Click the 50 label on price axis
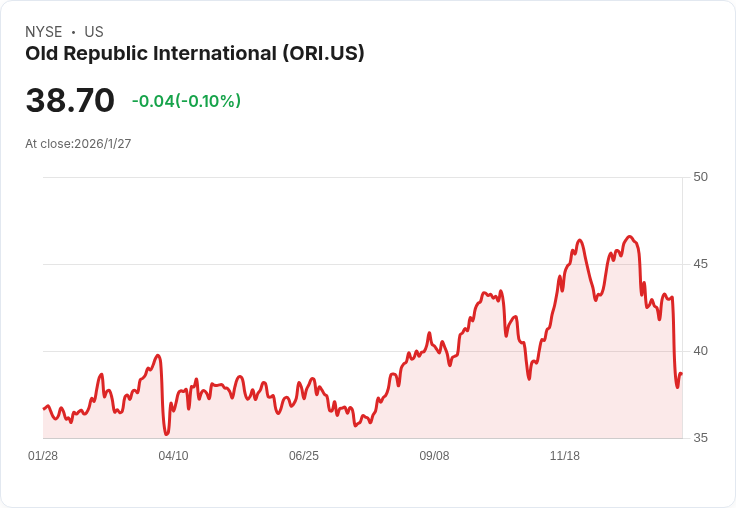 click(700, 177)
